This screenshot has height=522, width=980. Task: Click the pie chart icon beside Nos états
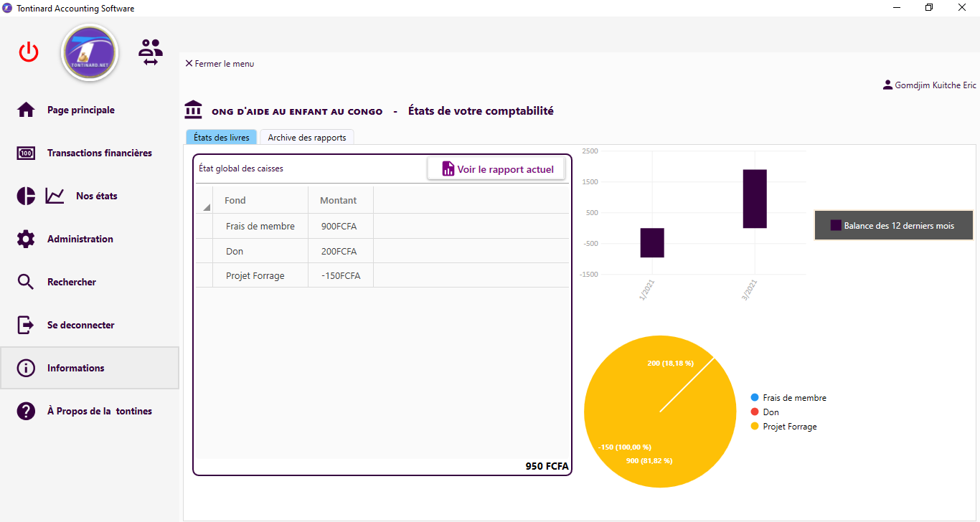(26, 196)
